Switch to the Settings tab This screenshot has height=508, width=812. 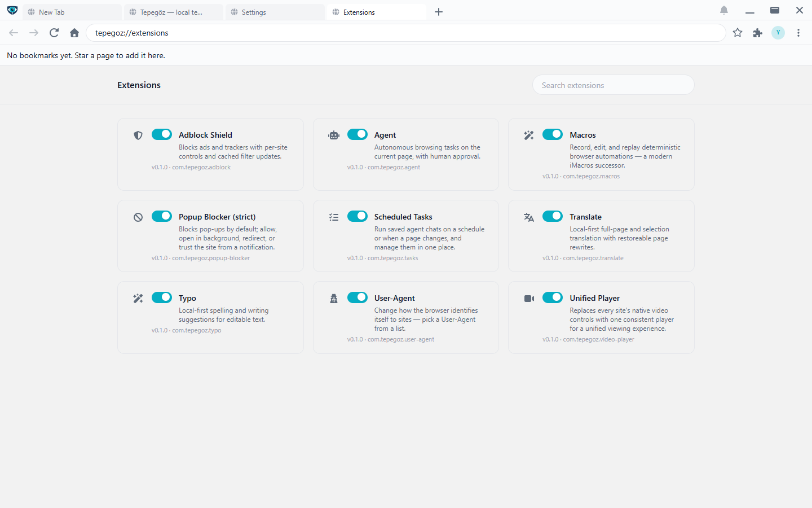pos(275,12)
